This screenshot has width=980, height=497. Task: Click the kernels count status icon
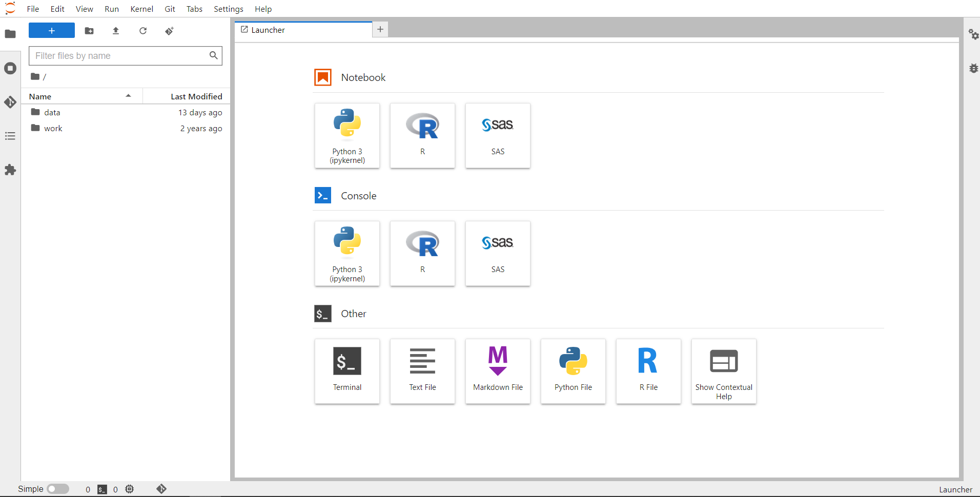130,489
